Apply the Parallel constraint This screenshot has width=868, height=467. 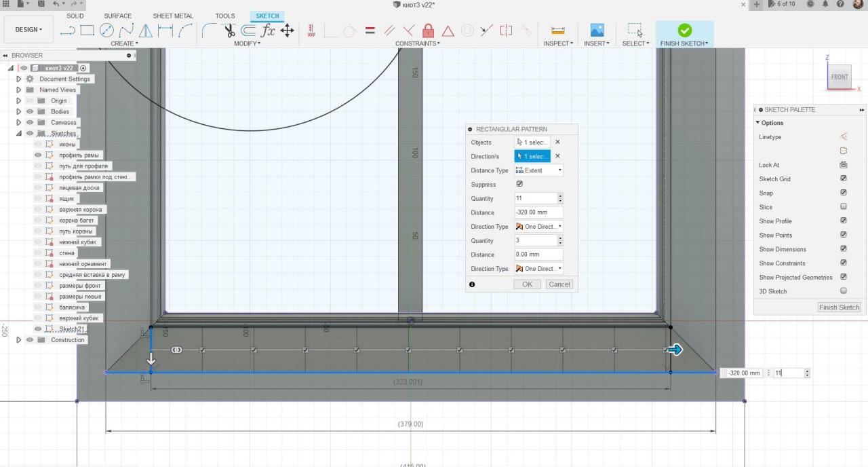[389, 30]
